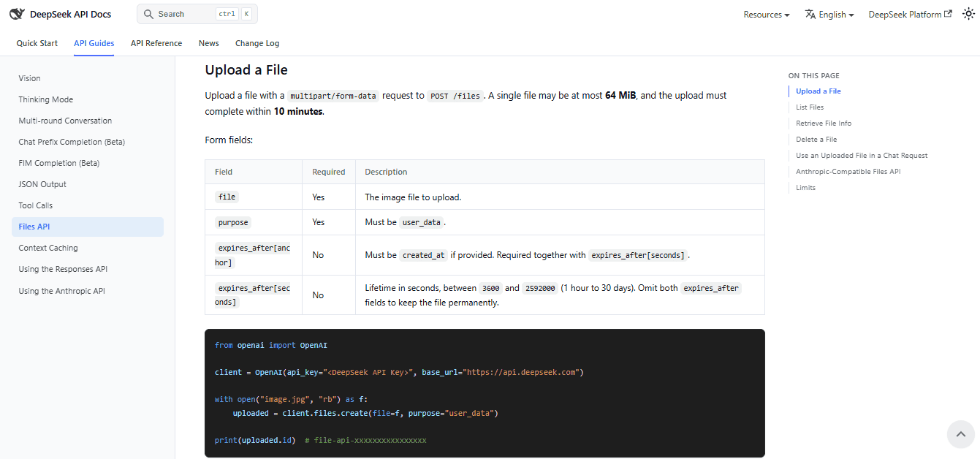Click the '3600' value in the table

[491, 288]
